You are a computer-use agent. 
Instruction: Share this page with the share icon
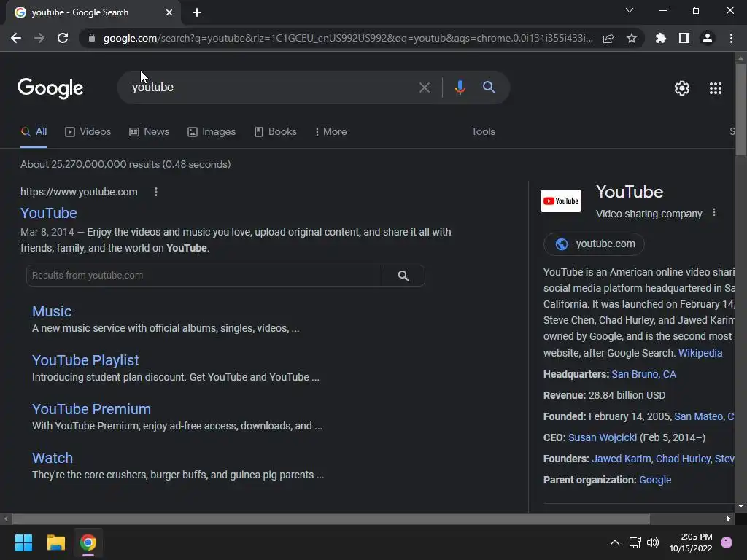click(608, 38)
